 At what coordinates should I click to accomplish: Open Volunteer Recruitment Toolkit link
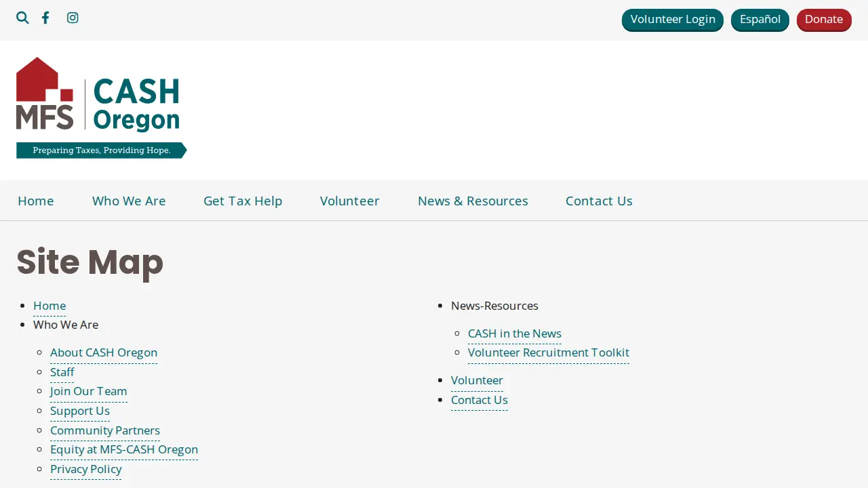click(549, 352)
